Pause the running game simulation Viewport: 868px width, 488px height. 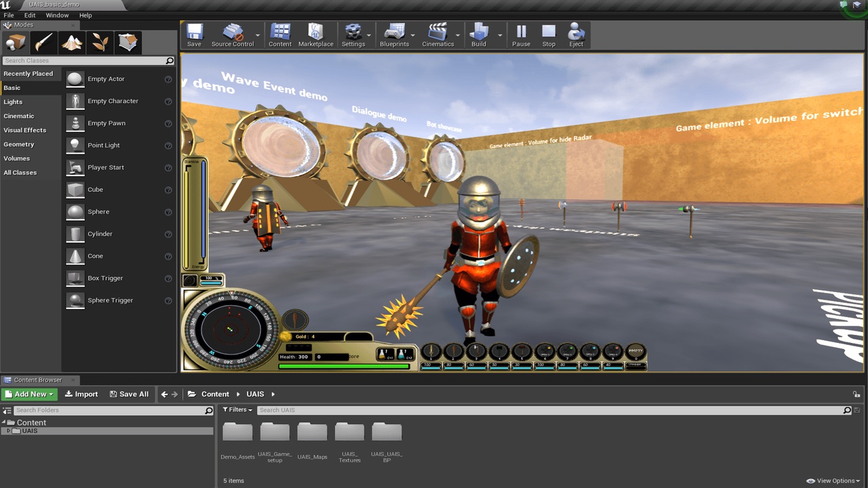521,35
